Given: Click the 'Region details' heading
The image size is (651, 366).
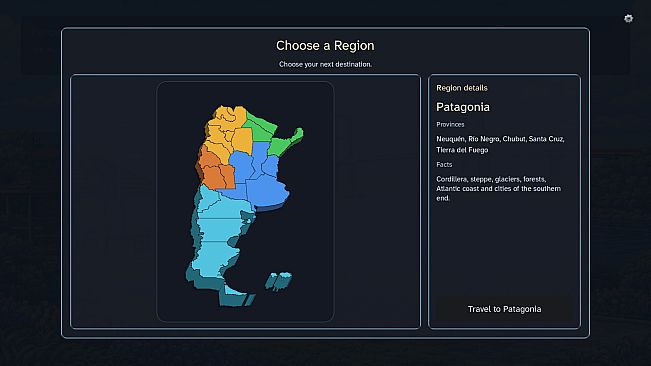Looking at the screenshot, I should [x=462, y=88].
